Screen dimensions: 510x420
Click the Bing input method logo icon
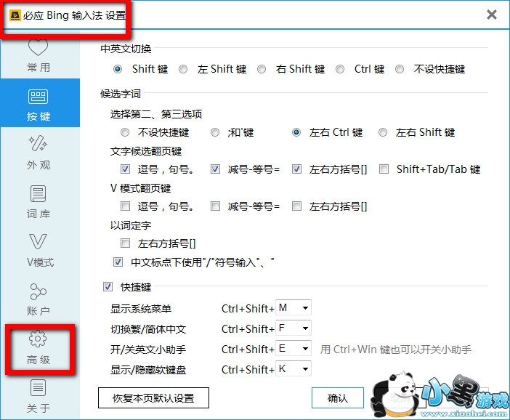click(15, 15)
